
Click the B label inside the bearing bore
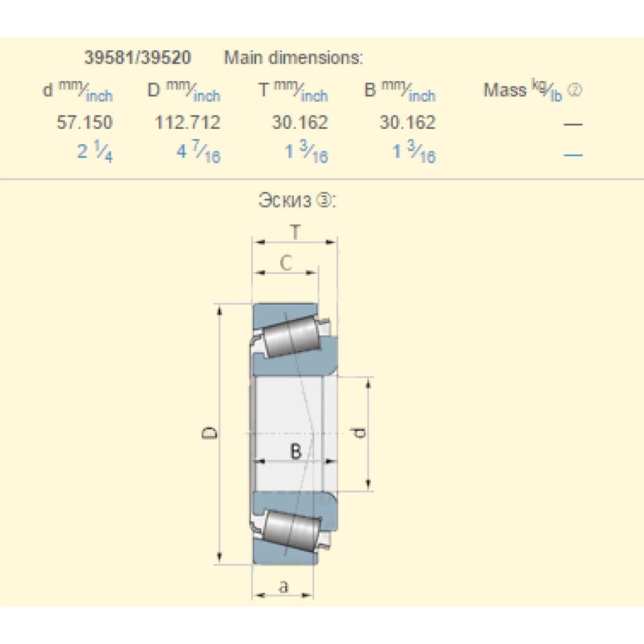296,451
